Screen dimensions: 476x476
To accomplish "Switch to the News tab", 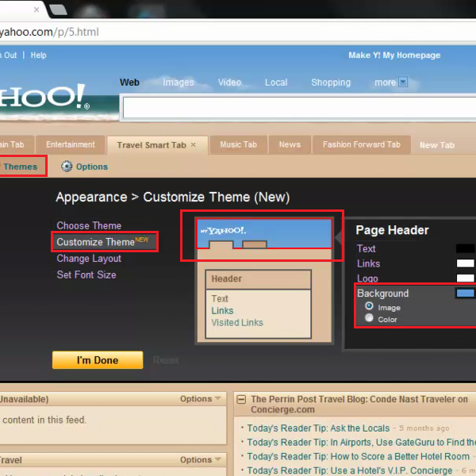I will tap(290, 145).
